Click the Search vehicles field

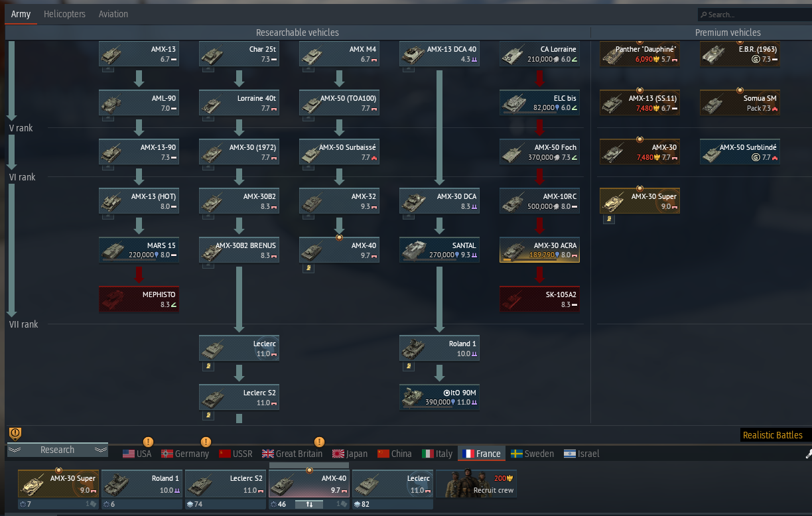754,15
